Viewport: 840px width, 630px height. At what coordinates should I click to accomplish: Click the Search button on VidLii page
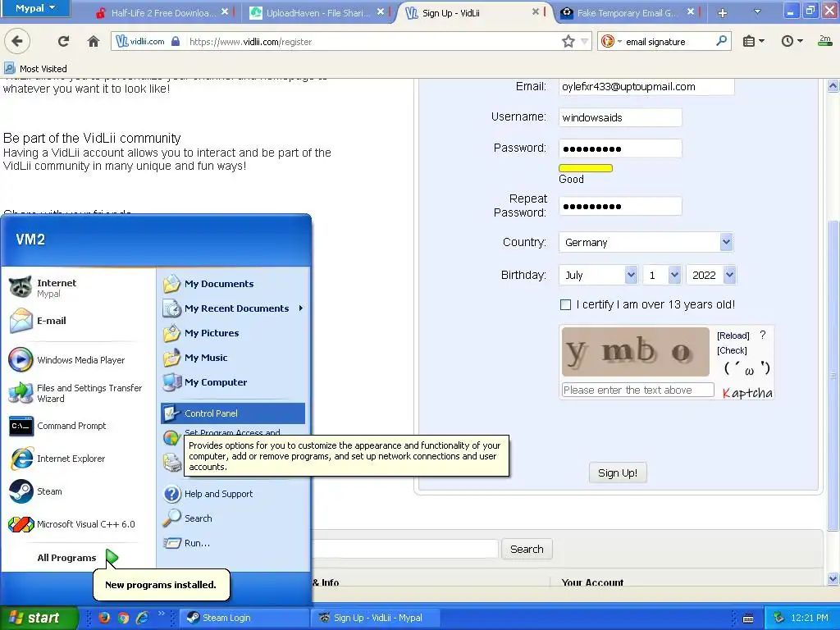pos(527,549)
